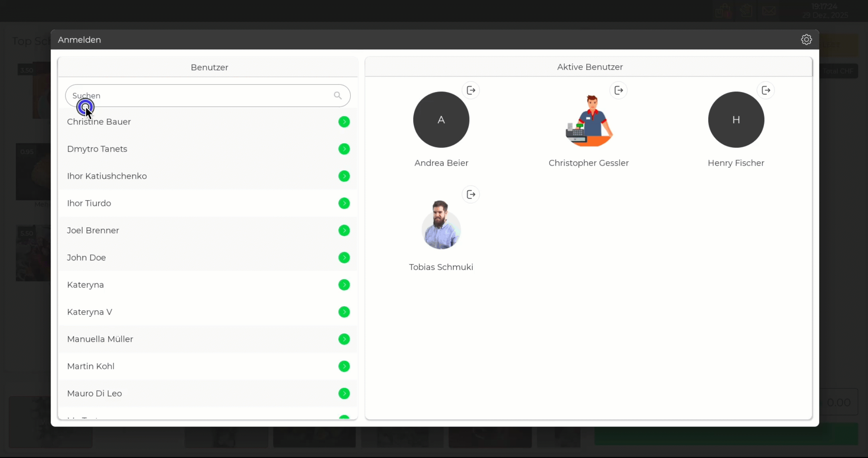Screen dimensions: 868x458
Task: Click Martin Kohl's green arrow
Action: [x=344, y=366]
